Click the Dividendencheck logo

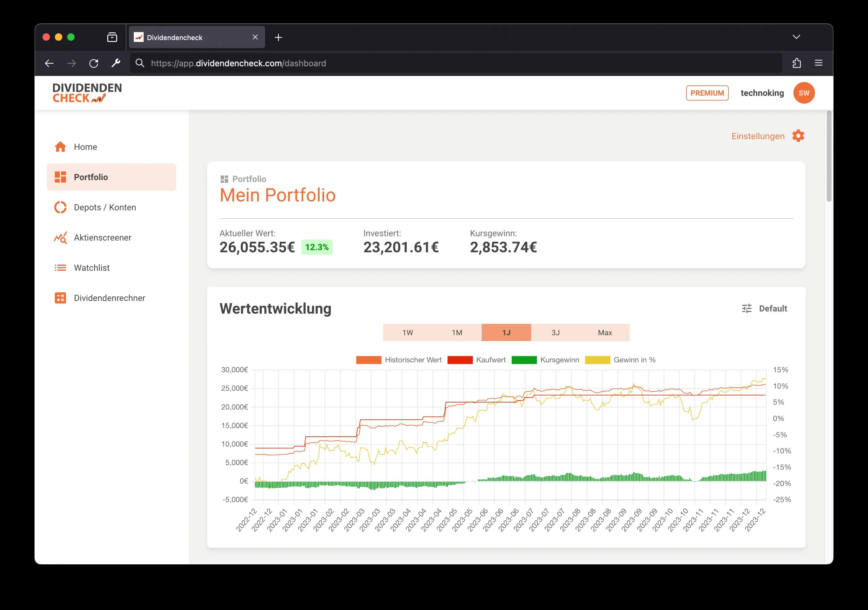(87, 93)
